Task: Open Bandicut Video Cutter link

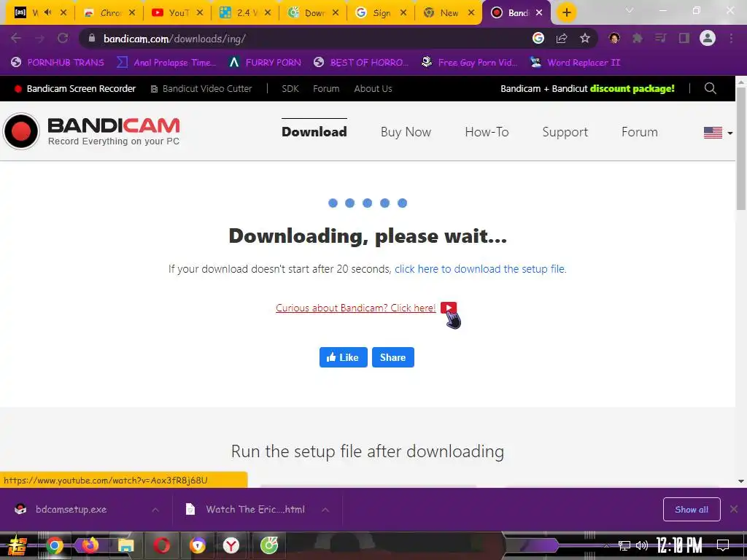Action: (201, 88)
